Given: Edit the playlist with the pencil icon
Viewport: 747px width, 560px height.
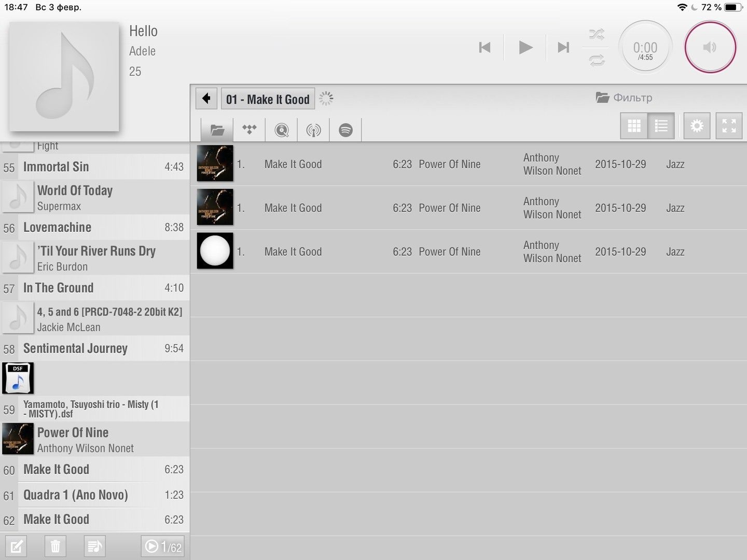Looking at the screenshot, I should coord(17,547).
